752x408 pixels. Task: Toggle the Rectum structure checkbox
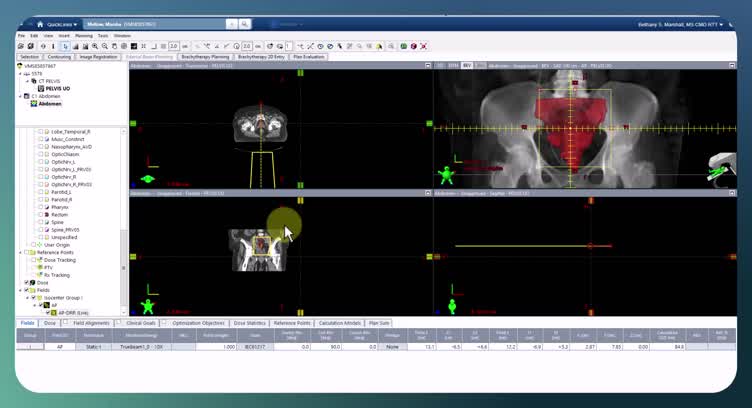coord(41,215)
